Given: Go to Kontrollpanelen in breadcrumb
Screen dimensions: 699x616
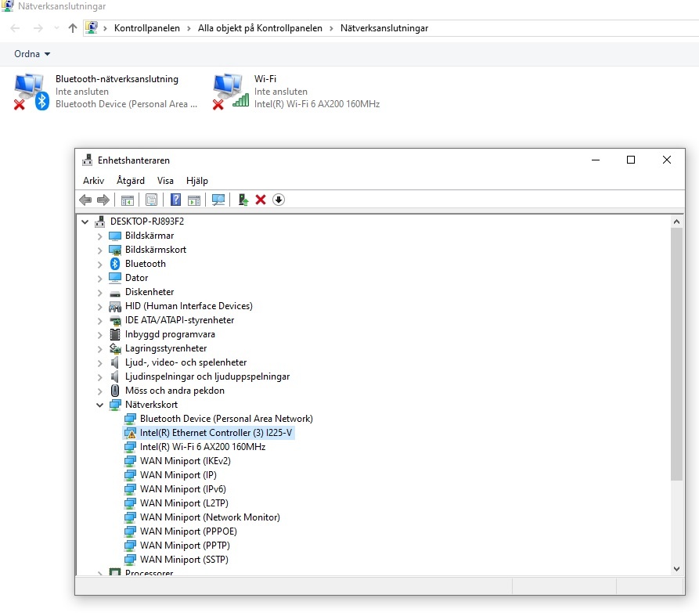Looking at the screenshot, I should point(147,28).
